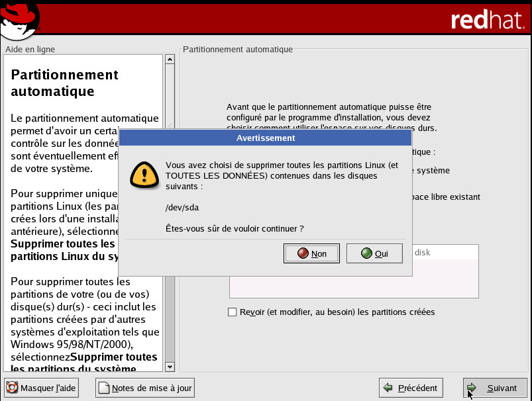Click the yellow warning triangle icon
This screenshot has width=532, height=401.
point(144,175)
